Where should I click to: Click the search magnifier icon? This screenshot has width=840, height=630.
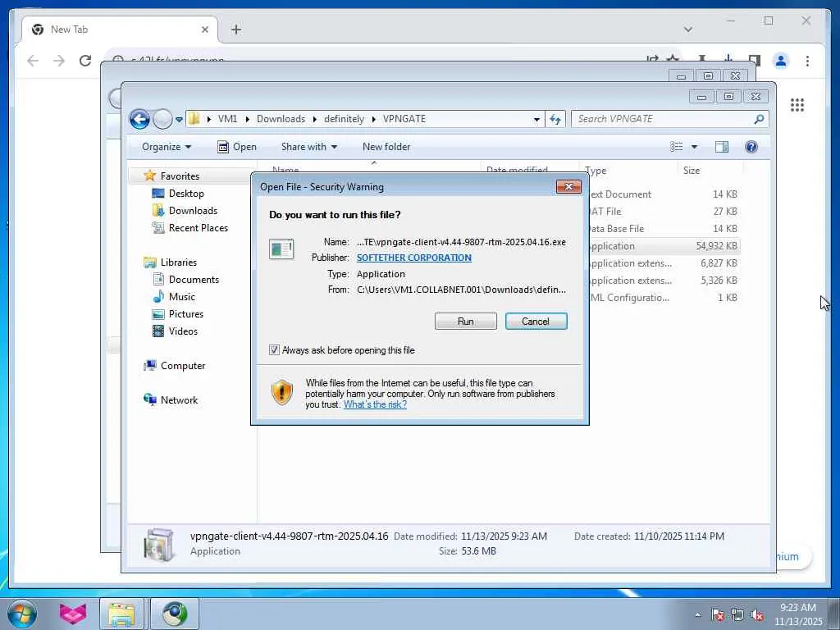(x=759, y=119)
